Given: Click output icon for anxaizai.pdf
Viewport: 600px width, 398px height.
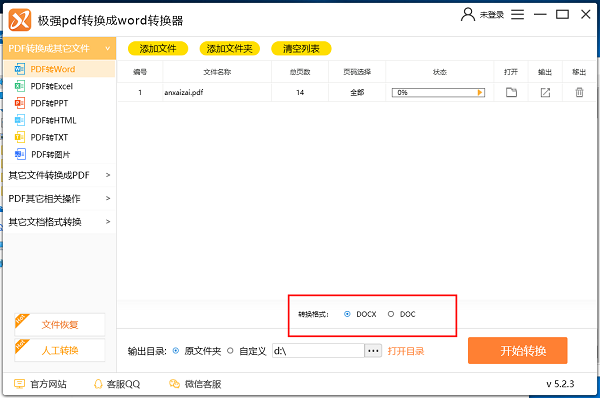Looking at the screenshot, I should 545,92.
